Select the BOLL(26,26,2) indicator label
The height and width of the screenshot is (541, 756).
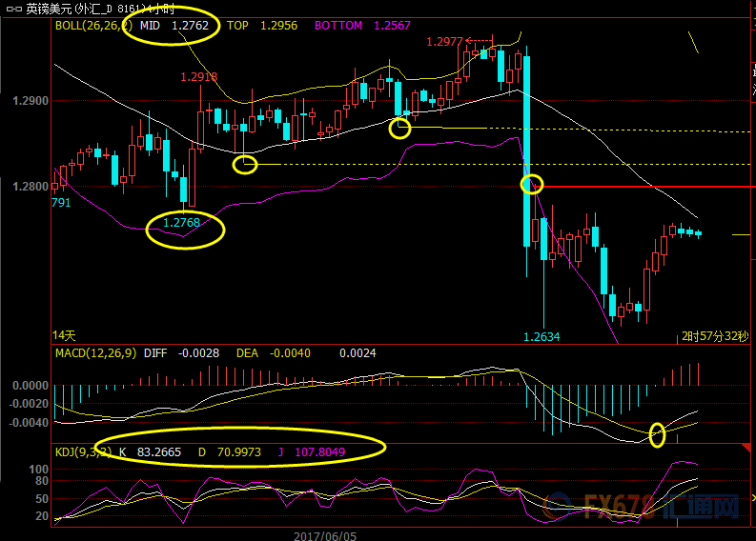[x=93, y=26]
